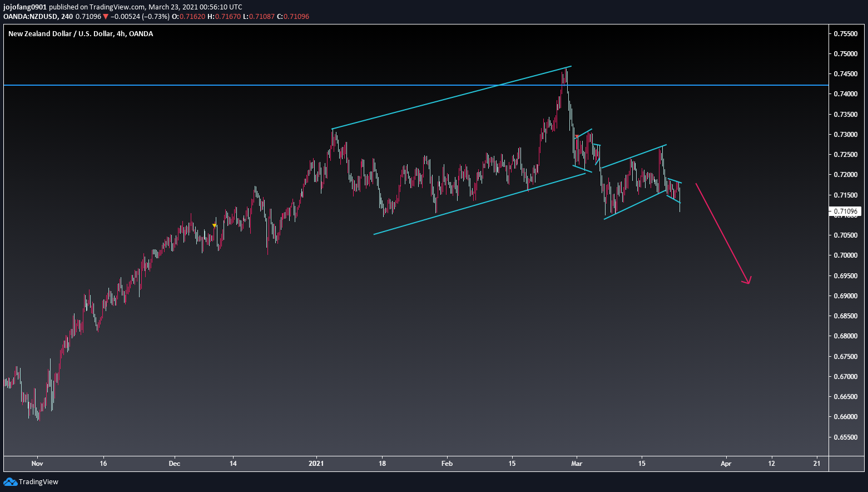This screenshot has height=492, width=868.
Task: Click the Apr date label on time axis
Action: tap(726, 463)
